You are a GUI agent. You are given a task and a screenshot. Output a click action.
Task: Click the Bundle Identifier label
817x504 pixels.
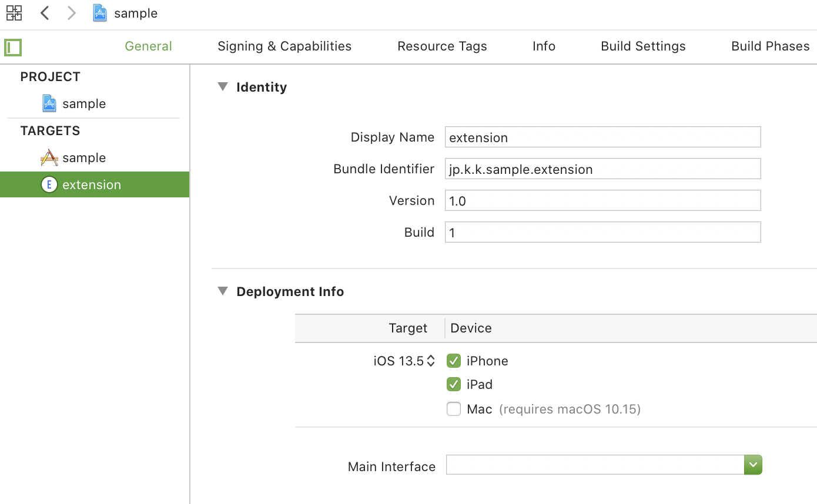[x=384, y=169]
